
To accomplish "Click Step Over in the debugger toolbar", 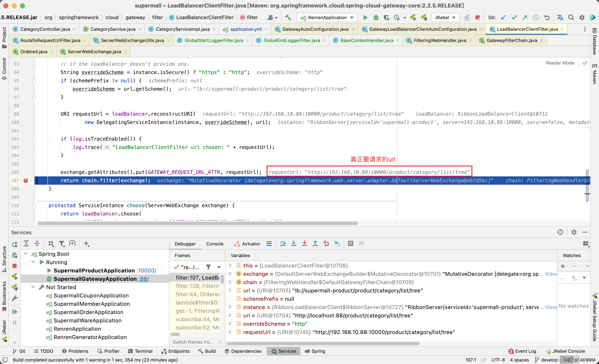I will 283,243.
